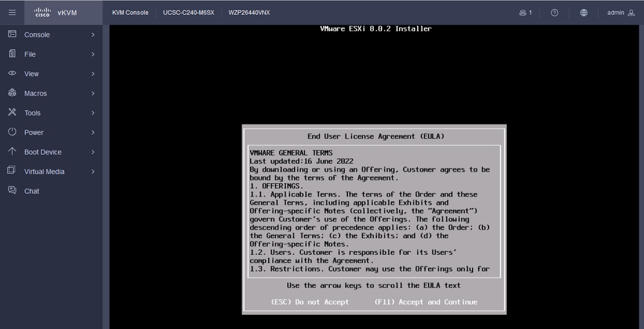644x329 pixels.
Task: Open the language globe icon
Action: pos(583,13)
